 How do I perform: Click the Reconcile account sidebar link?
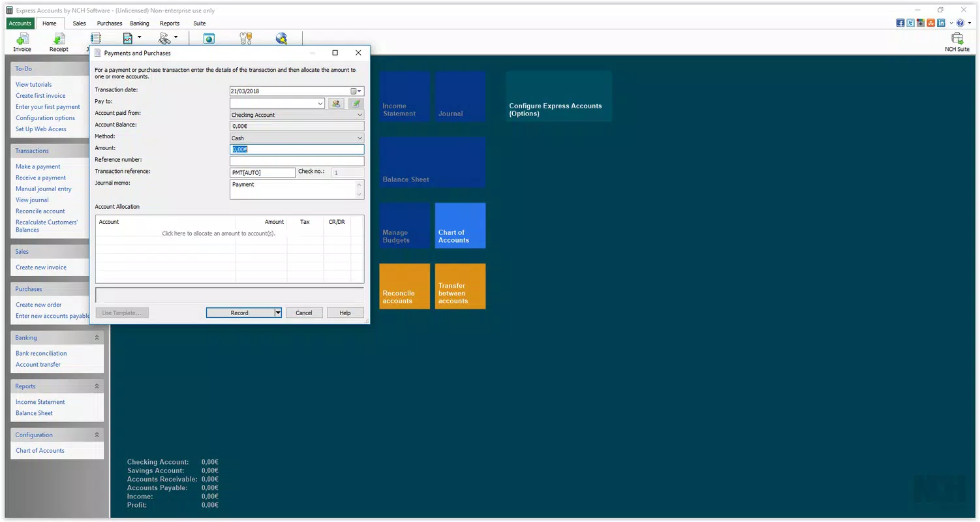click(x=40, y=211)
